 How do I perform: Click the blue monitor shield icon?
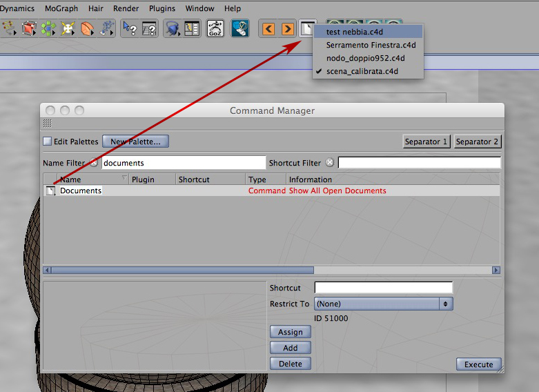[240, 28]
